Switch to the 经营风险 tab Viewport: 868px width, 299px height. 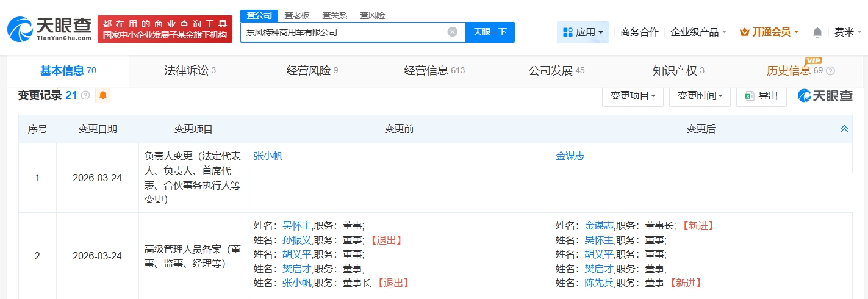point(312,71)
